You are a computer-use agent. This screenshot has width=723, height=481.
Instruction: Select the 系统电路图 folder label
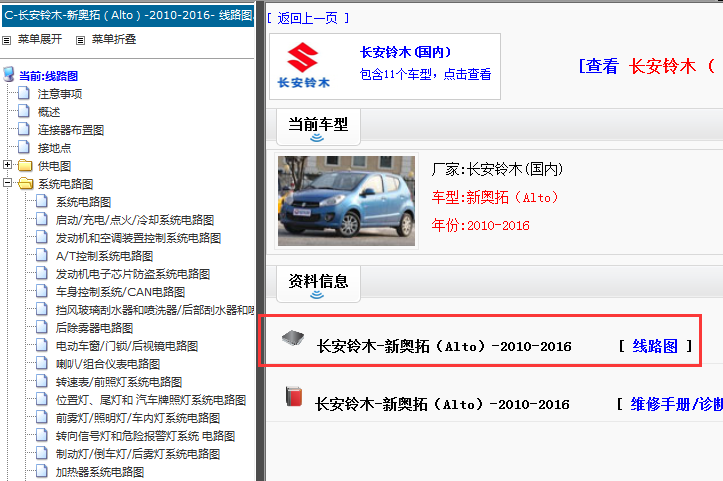click(65, 184)
